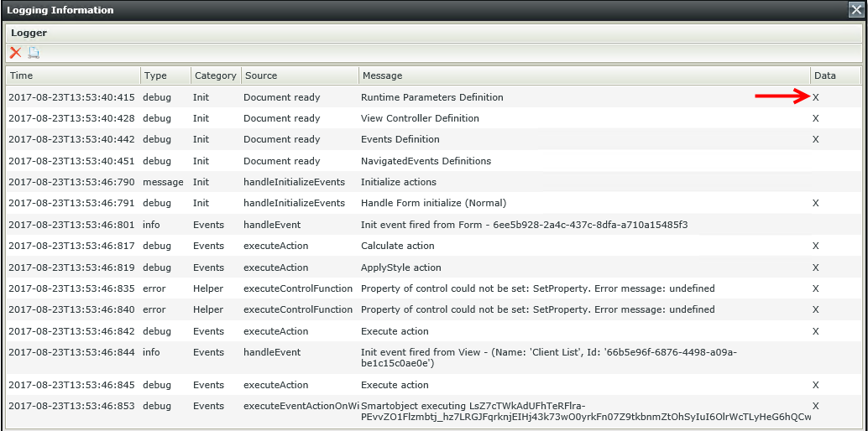Click the Category column header
Viewport: 868px width, 431px height.
[215, 75]
